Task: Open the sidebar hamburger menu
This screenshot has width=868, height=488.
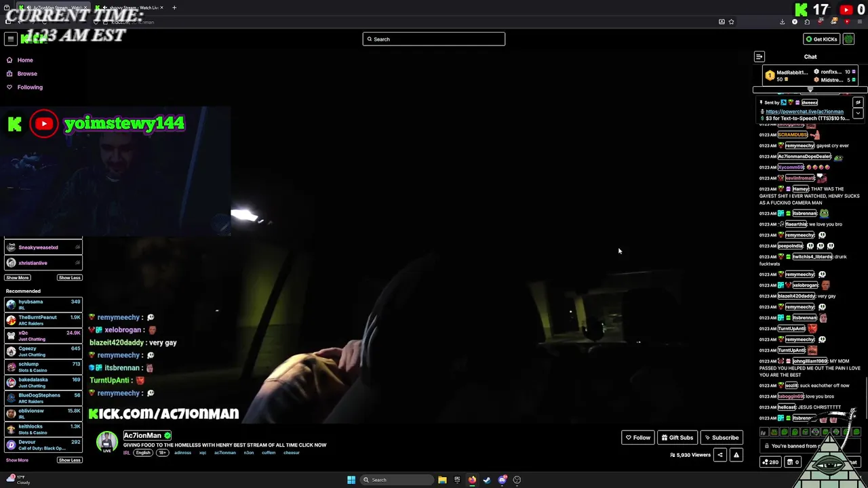Action: (x=10, y=39)
